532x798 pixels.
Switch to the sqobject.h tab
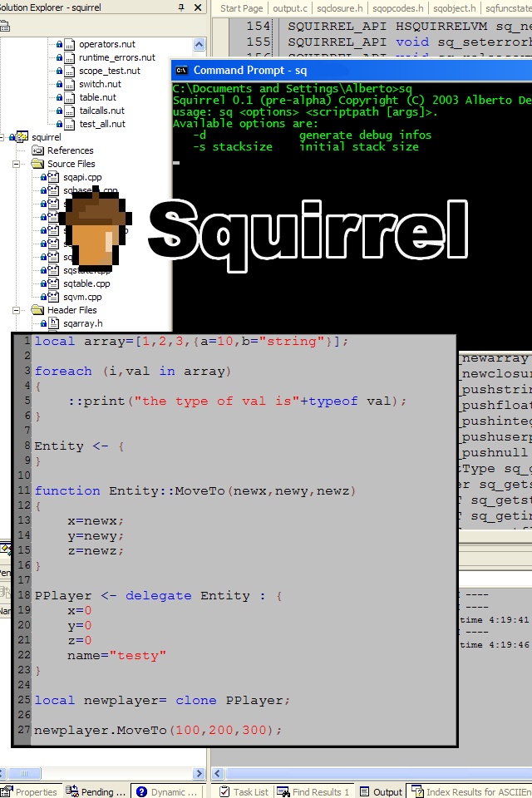[x=453, y=8]
